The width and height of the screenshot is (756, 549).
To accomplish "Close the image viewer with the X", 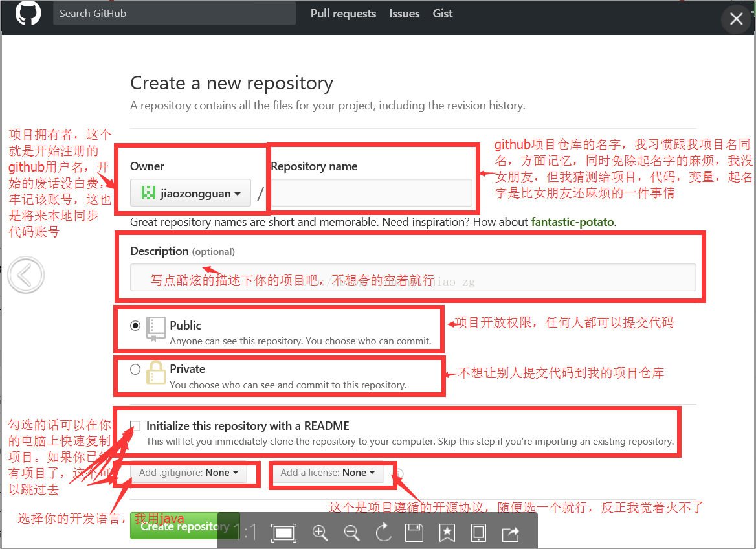I will 736,19.
